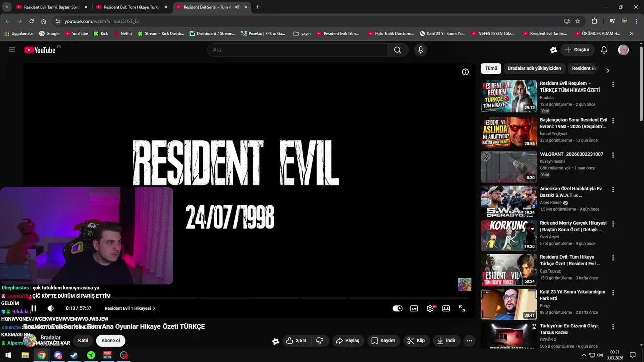Image resolution: width=644 pixels, height=362 pixels.
Task: Share video with Paylaş button
Action: click(347, 341)
